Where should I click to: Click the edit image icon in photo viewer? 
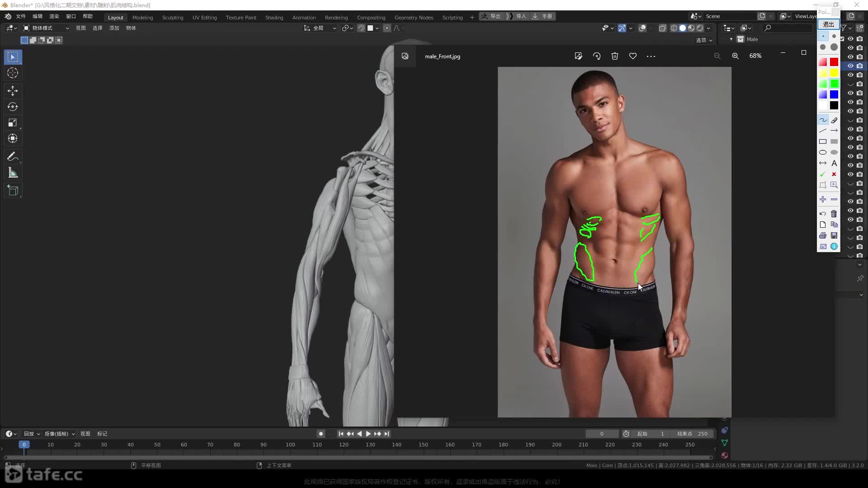(x=578, y=56)
